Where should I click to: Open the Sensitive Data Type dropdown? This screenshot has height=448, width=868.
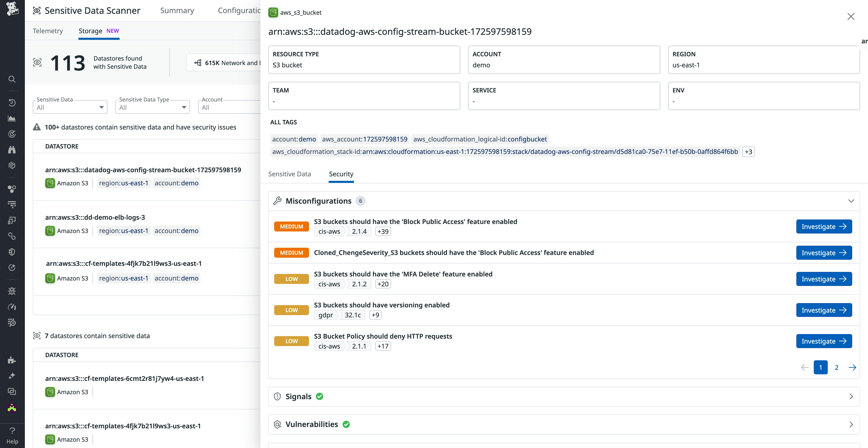coord(152,107)
